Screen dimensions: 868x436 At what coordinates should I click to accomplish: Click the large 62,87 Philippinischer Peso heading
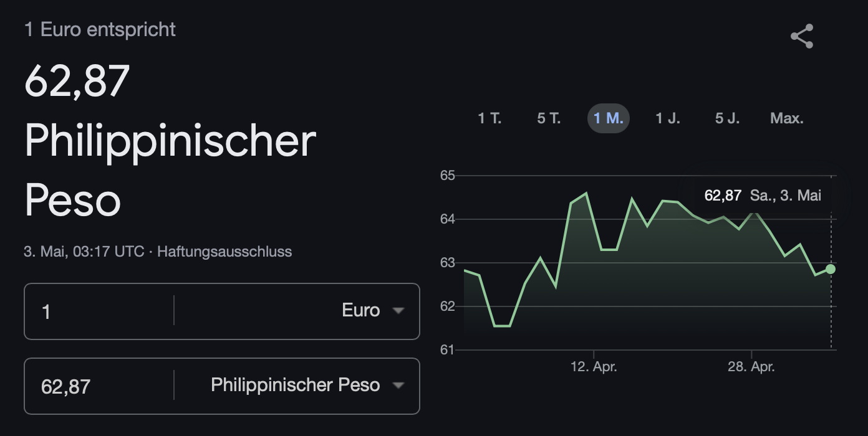170,141
